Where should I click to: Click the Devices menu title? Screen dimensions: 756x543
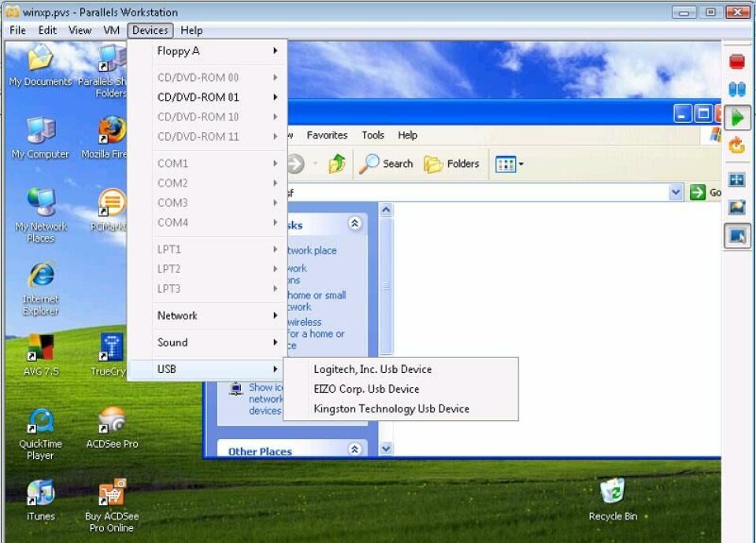point(150,31)
